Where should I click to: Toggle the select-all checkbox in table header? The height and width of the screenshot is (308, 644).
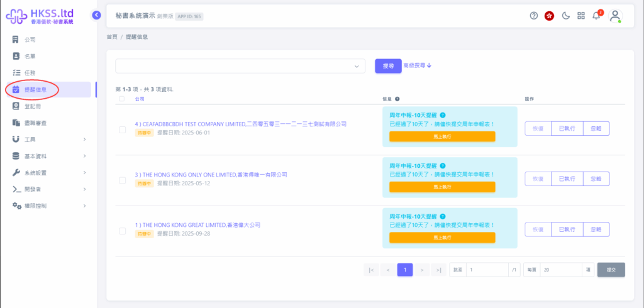122,99
